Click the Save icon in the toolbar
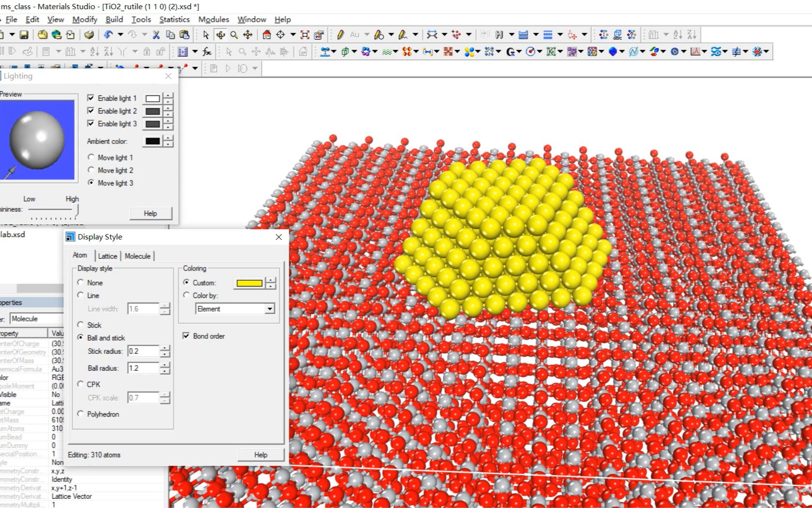 (x=24, y=35)
